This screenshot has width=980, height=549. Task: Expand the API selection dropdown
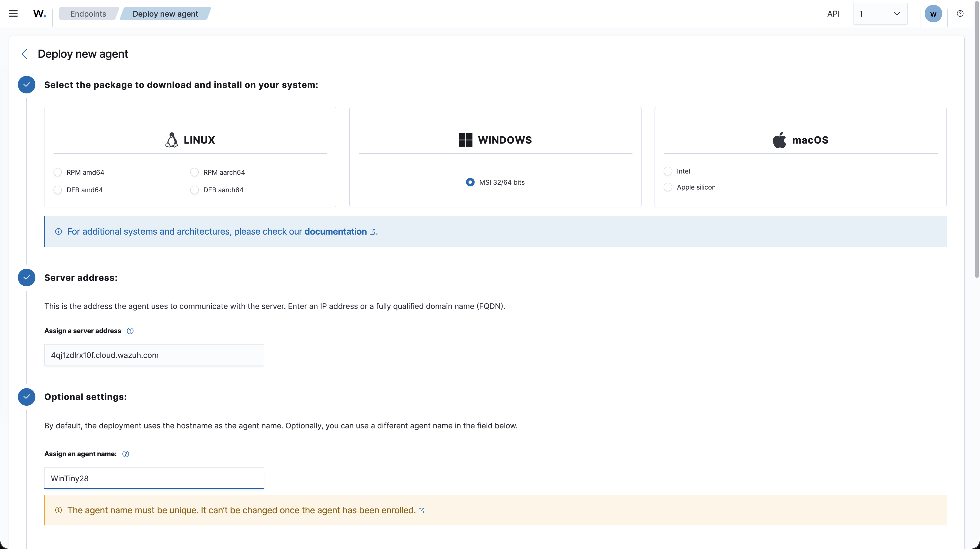880,14
